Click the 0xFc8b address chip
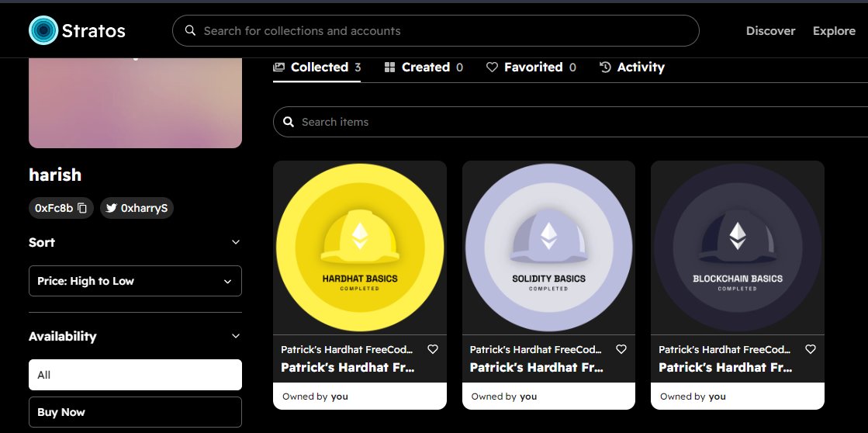 coord(61,208)
